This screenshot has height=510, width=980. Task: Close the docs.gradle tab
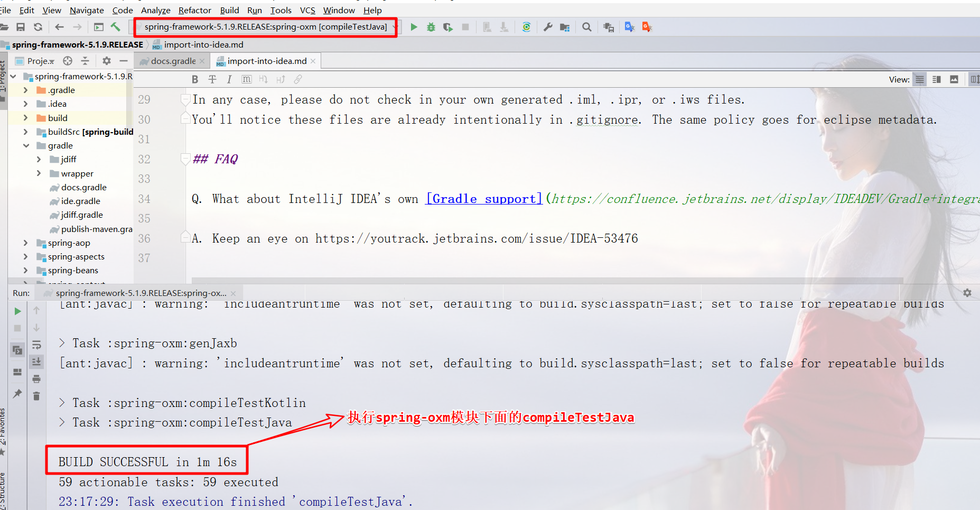[202, 61]
